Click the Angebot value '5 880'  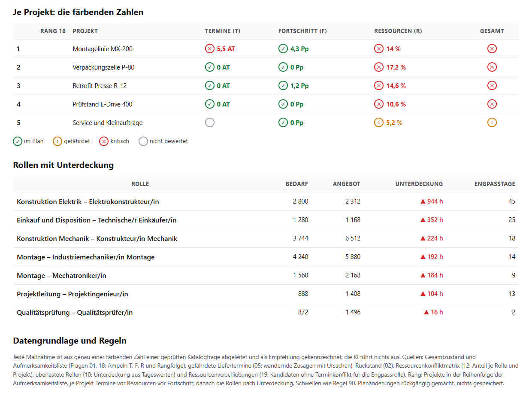pos(353,257)
